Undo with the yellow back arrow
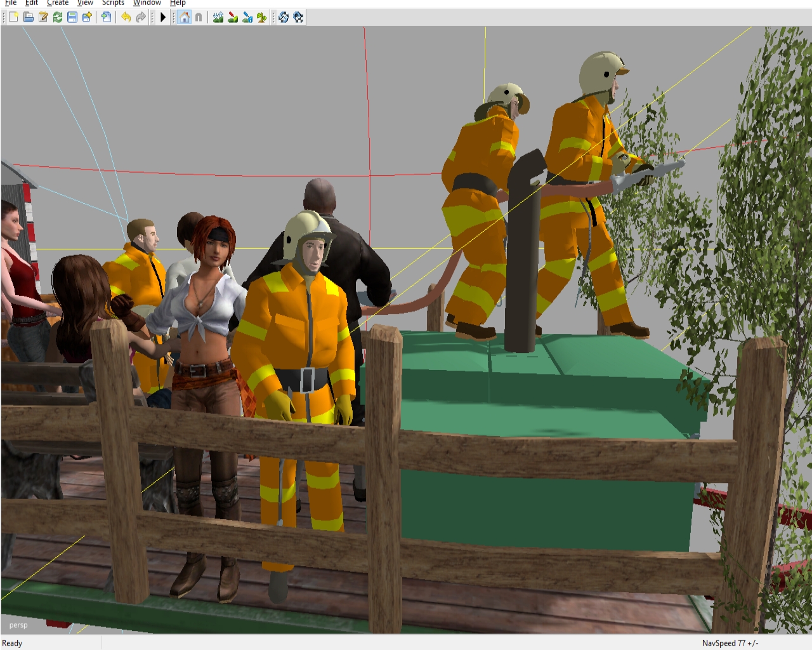This screenshot has width=812, height=650. pyautogui.click(x=126, y=17)
